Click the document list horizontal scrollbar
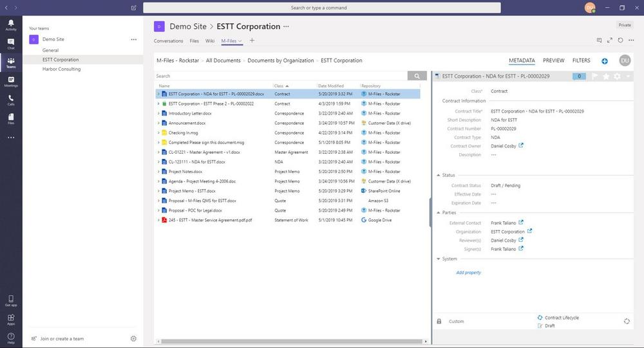644x348 pixels. [x=292, y=342]
